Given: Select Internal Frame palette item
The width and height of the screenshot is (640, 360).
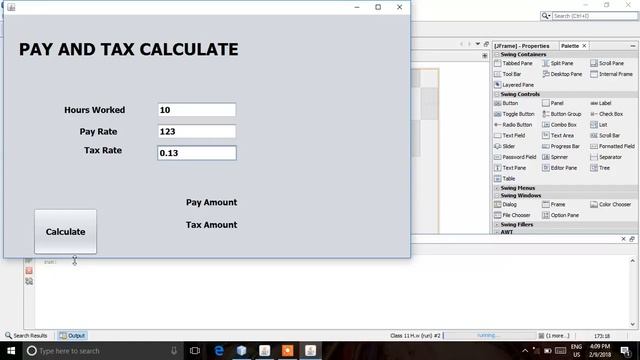Looking at the screenshot, I should click(611, 74).
